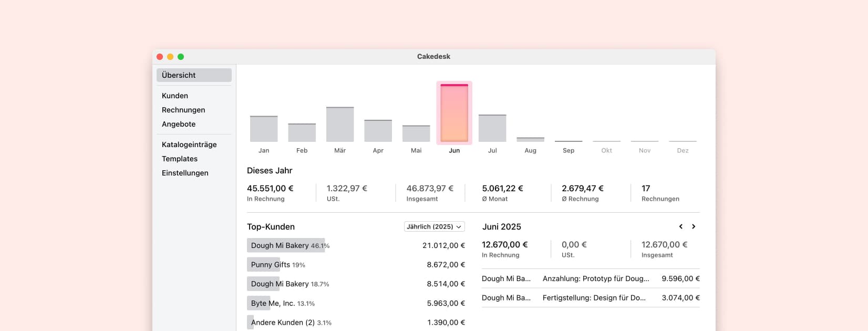Open Einstellungen in the sidebar
Screen dimensions: 868x331
pyautogui.click(x=185, y=173)
